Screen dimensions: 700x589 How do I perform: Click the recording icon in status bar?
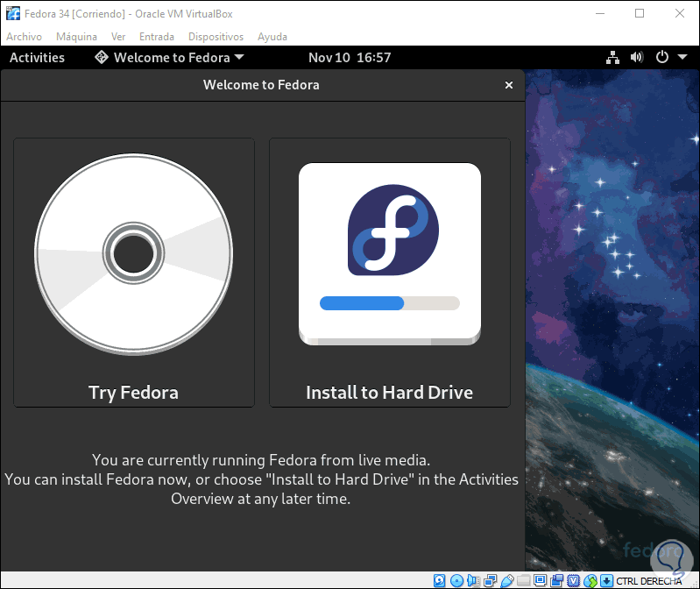[556, 580]
